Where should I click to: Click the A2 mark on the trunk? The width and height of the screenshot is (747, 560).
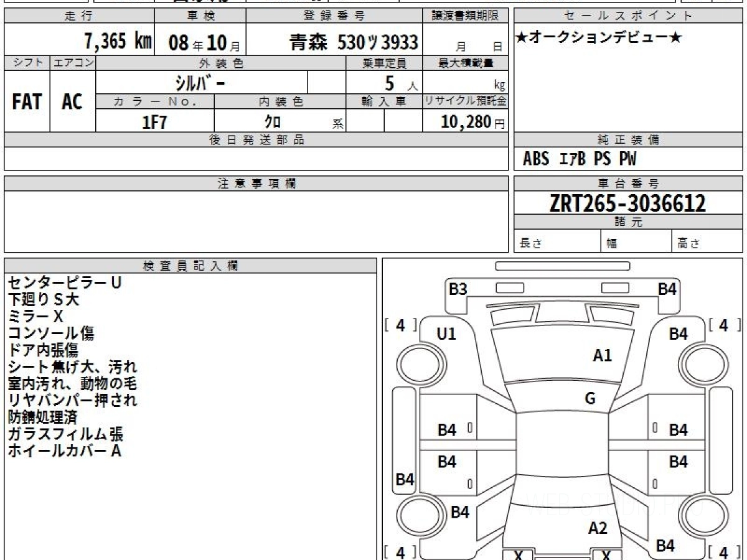click(x=598, y=528)
